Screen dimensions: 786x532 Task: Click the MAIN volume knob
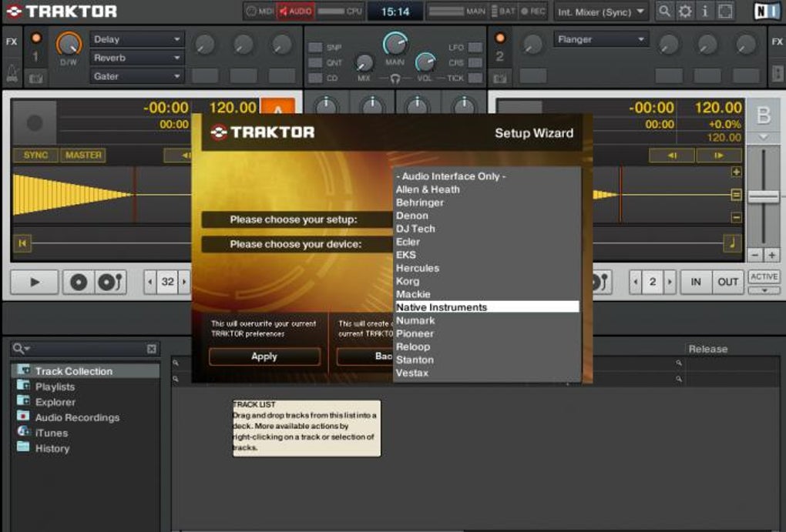pyautogui.click(x=395, y=44)
